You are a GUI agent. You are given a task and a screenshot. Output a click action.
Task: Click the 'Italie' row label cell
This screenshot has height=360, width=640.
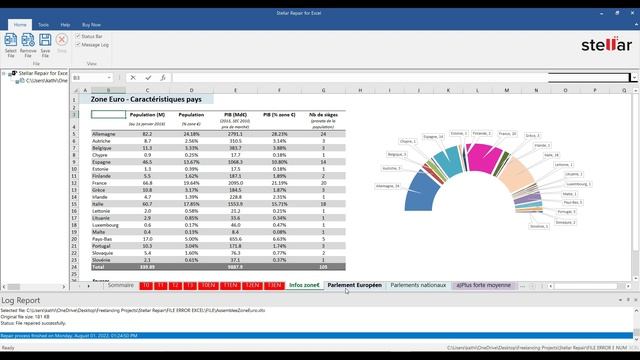108,204
